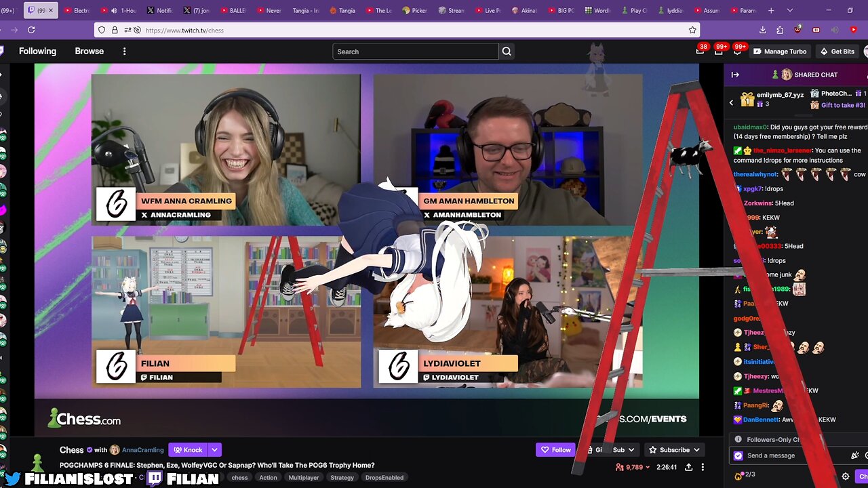Click Manage Turbo button
The image size is (868, 488).
779,52
